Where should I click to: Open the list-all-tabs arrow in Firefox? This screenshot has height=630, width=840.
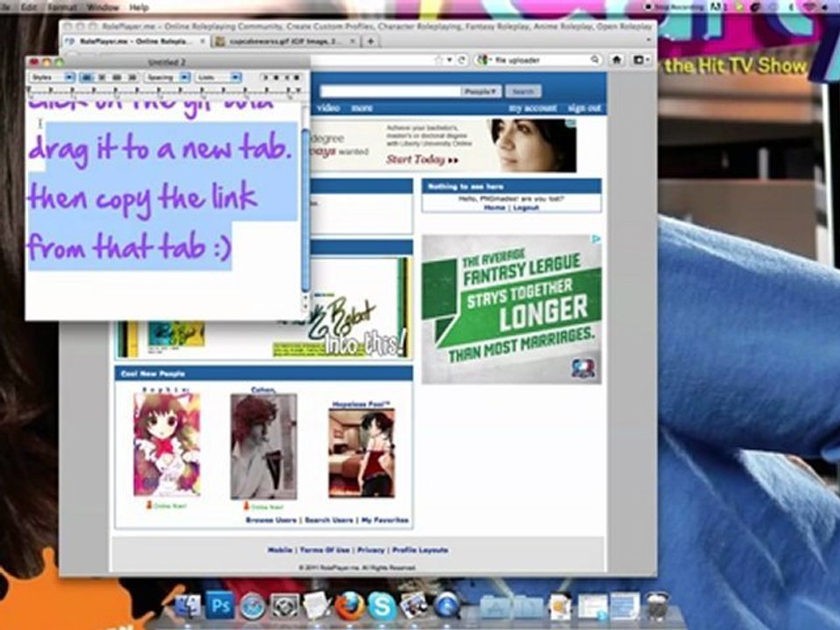[x=648, y=41]
